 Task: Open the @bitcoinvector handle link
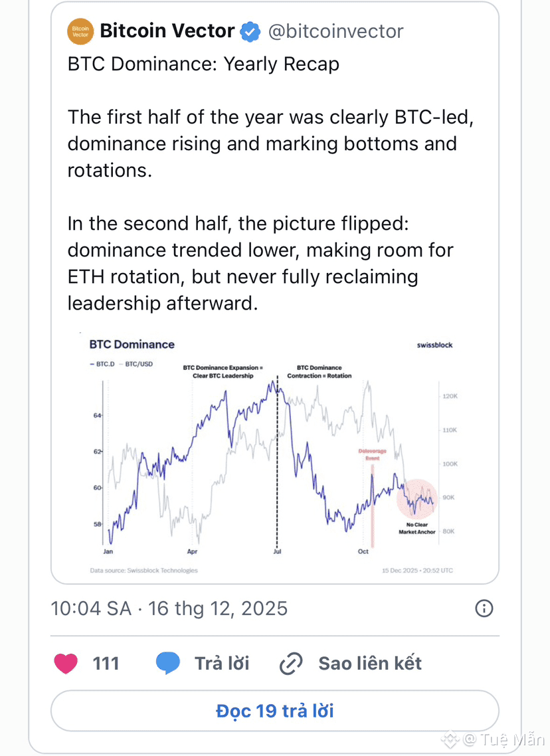(335, 31)
